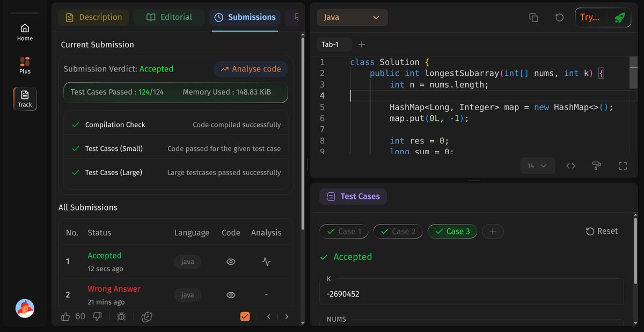644x332 pixels.
Task: Click the Test Cases panel button
Action: pyautogui.click(x=353, y=197)
